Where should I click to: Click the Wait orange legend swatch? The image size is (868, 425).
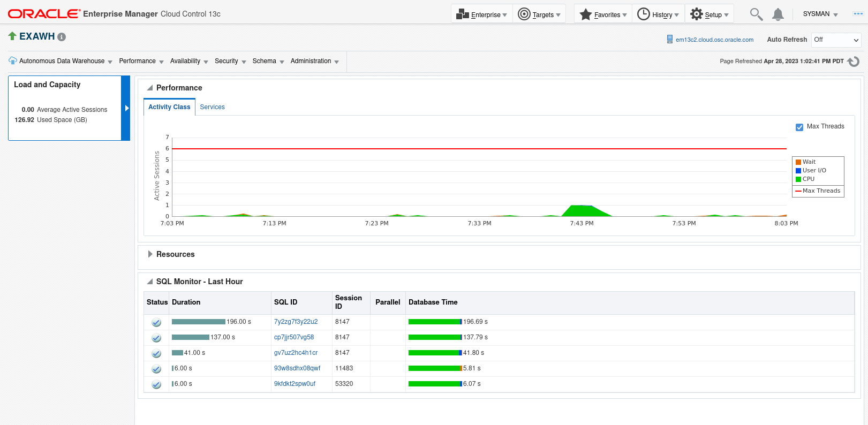click(x=798, y=162)
